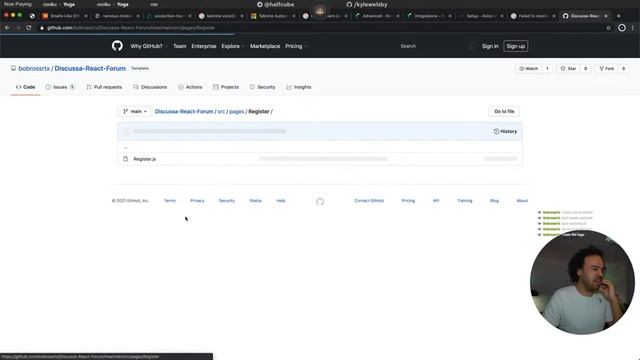
Task: Open the Actions tab
Action: coord(190,87)
